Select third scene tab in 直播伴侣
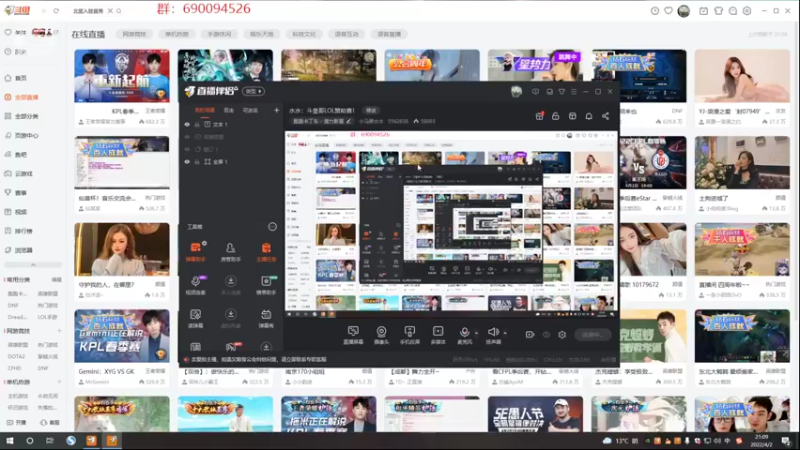 tap(250, 110)
